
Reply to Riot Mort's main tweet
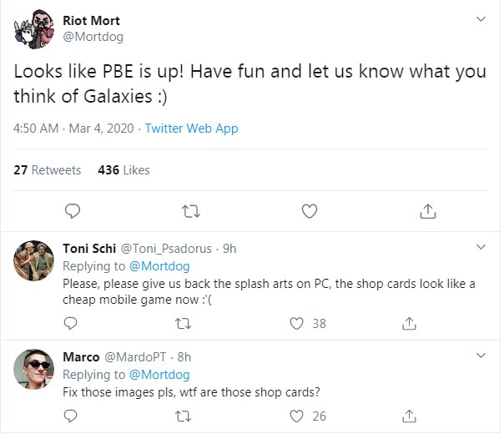tap(73, 211)
